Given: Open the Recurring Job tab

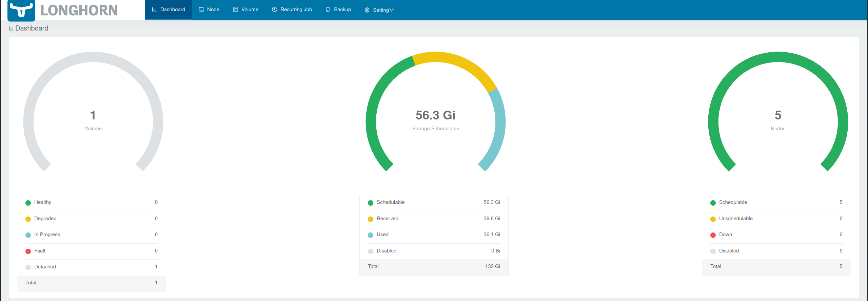Looking at the screenshot, I should click(x=292, y=10).
